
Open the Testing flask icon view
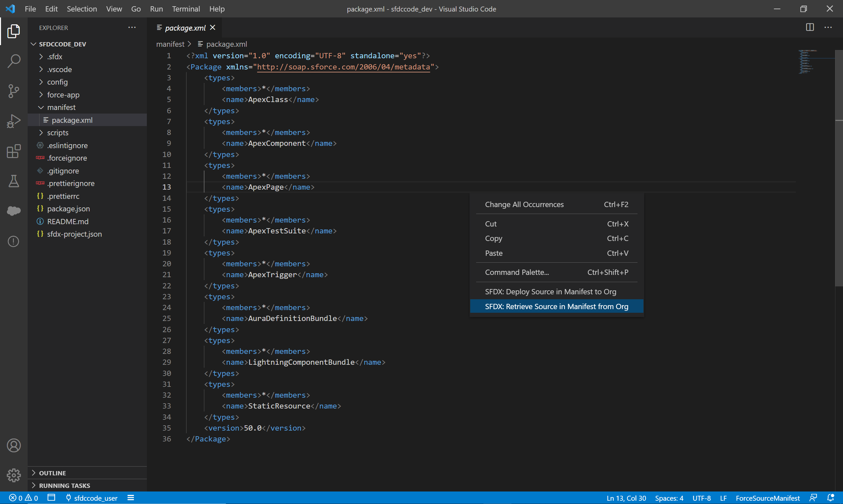[14, 181]
